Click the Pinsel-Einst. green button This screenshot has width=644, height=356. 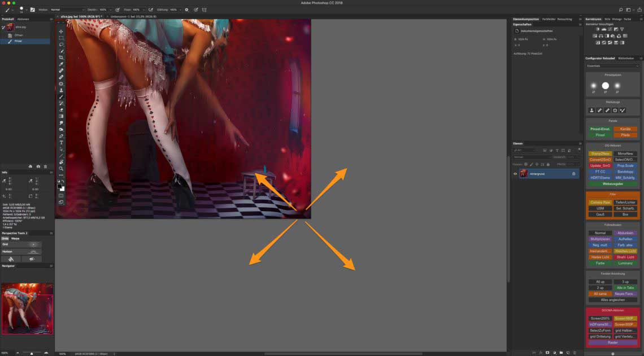(600, 129)
